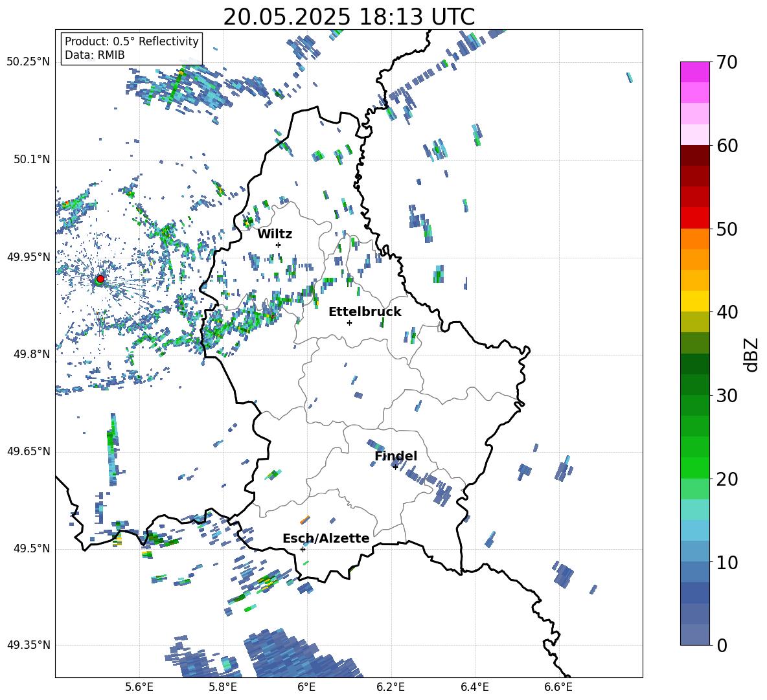Click the 50 colorbar tick label
The image size is (767, 700).
click(727, 229)
